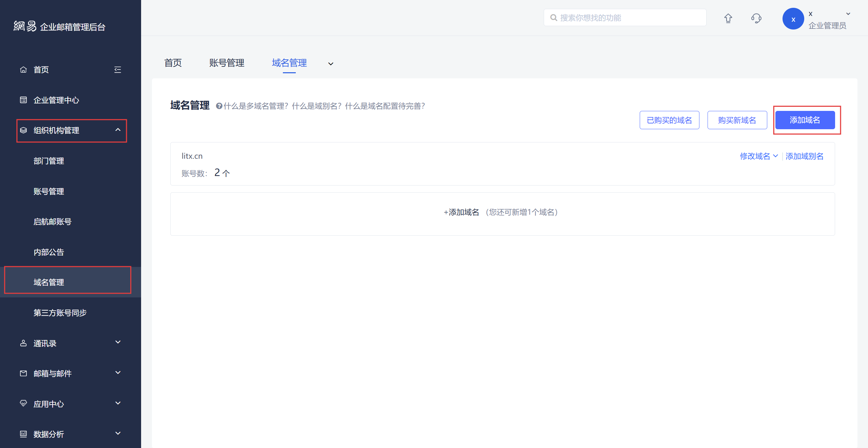Image resolution: width=868 pixels, height=448 pixels.
Task: Click the 添加域别名 link
Action: [x=804, y=156]
